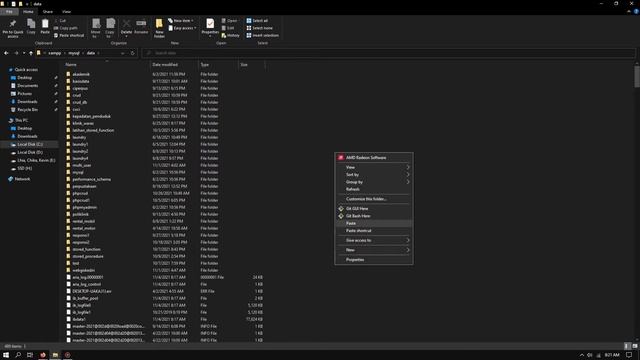
Task: Select the ibdata1 file
Action: point(79,319)
